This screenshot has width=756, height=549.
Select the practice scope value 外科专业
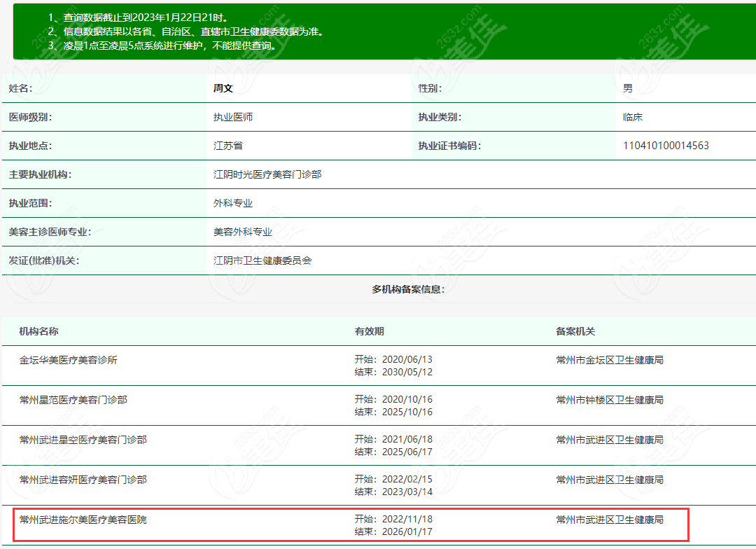pos(233,203)
